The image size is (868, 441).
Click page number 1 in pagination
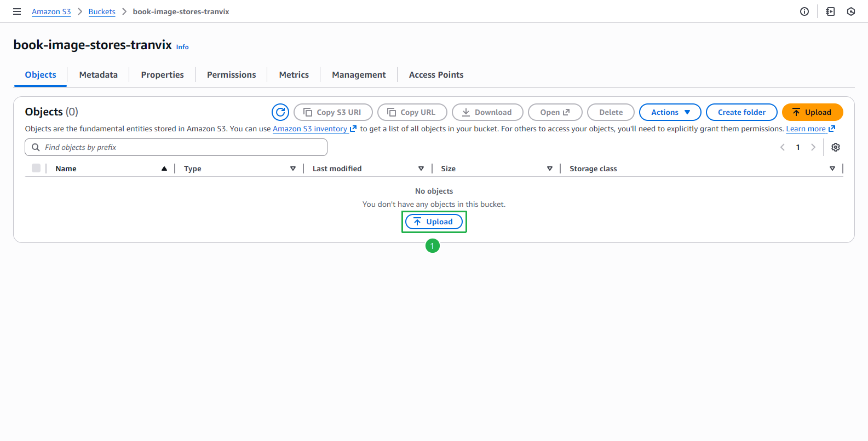[798, 147]
